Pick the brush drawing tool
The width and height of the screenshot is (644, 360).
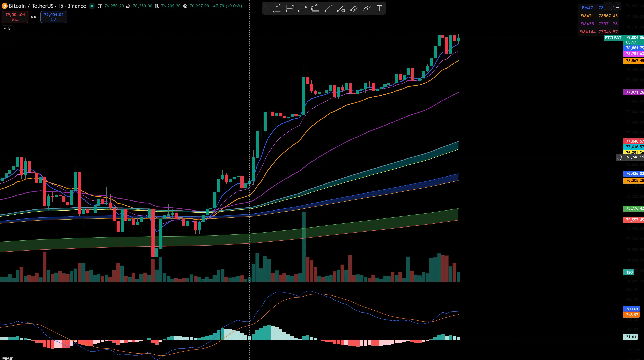tap(367, 9)
